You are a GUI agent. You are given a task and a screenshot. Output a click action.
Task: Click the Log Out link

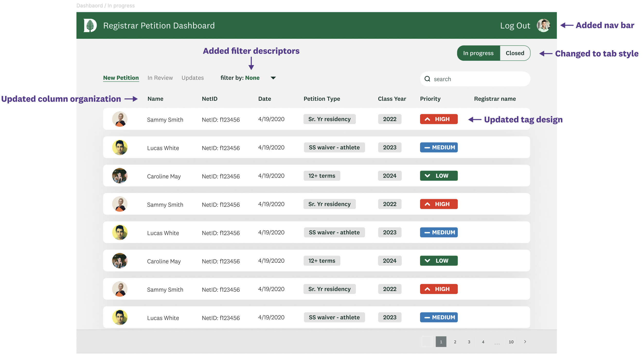tap(515, 26)
